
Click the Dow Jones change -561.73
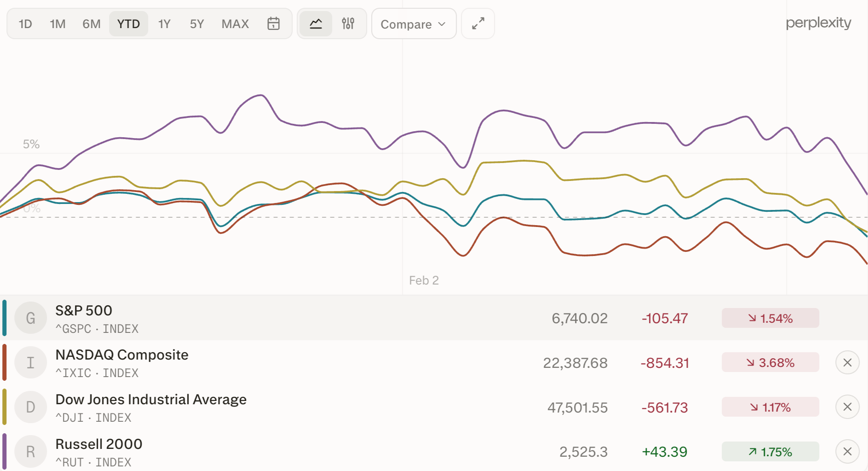pos(665,407)
